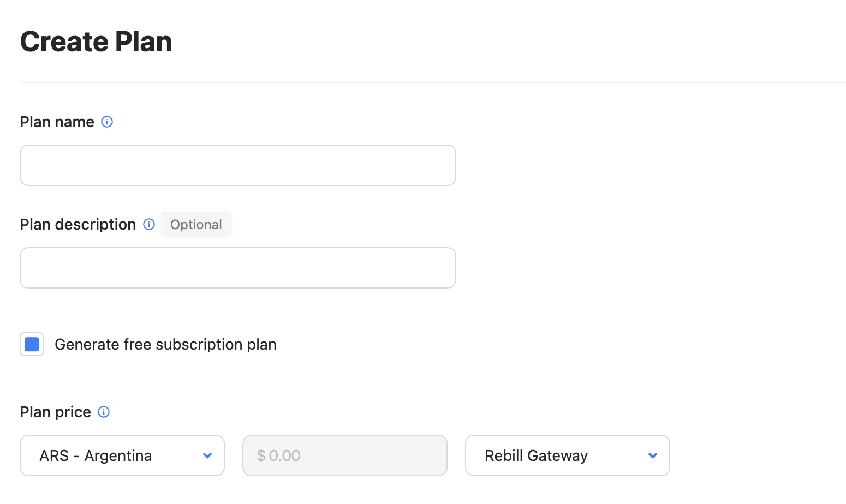This screenshot has height=504, width=846.
Task: Click the info icon next to Plan price
Action: [x=103, y=412]
